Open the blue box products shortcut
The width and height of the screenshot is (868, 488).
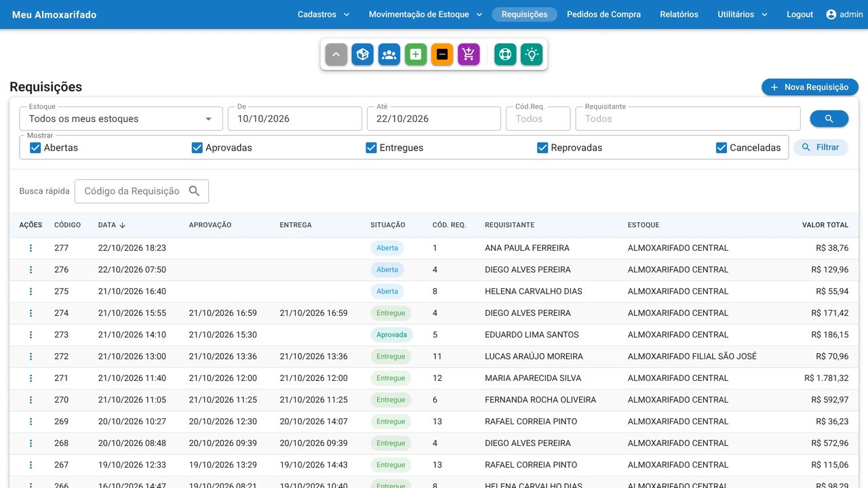[363, 54]
